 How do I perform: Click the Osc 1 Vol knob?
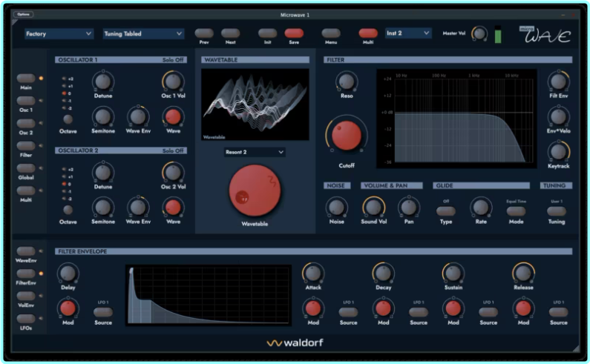[173, 82]
